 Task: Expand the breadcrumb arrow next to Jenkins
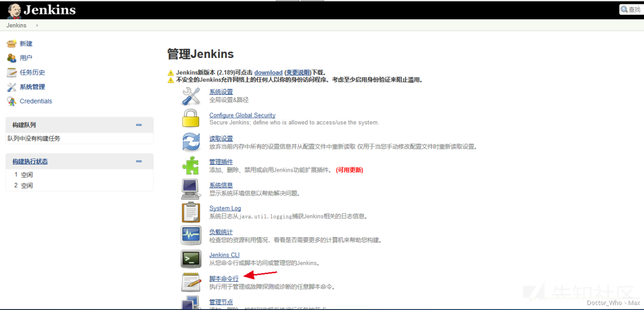point(37,25)
